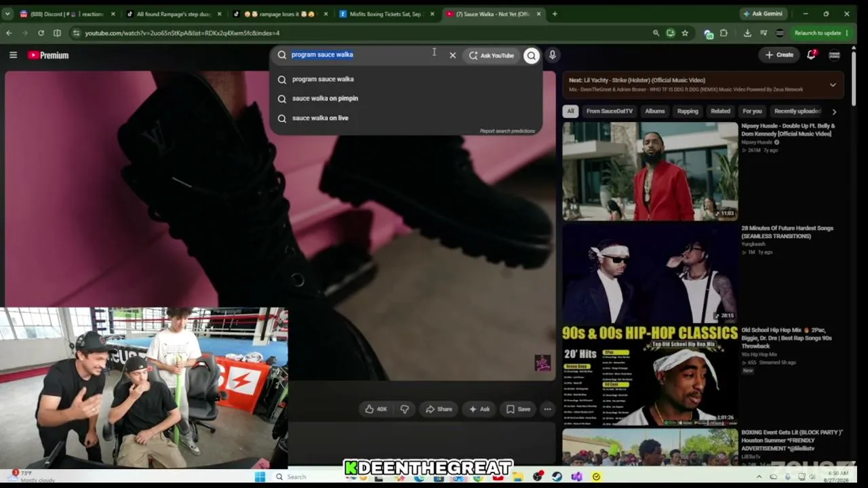Reload the current page
868x488 pixels.
41,33
